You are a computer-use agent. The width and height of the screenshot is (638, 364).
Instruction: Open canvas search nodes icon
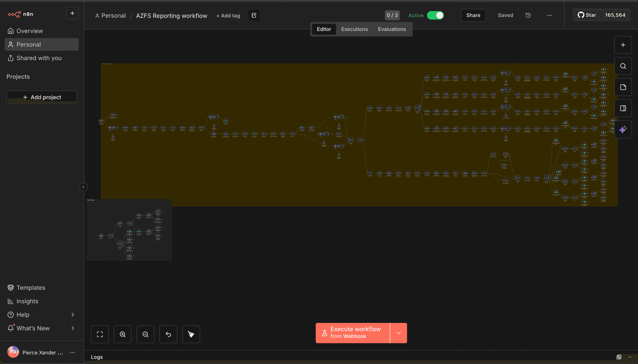[623, 66]
